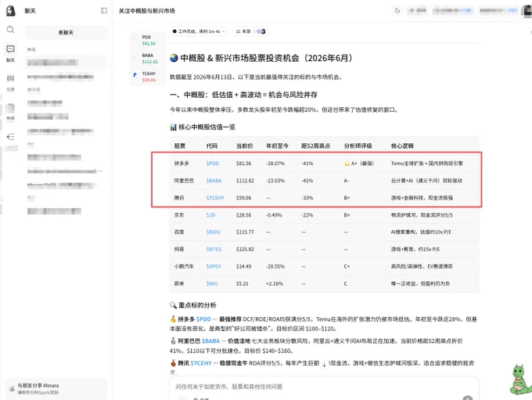Viewport: 532px width, 400px height.
Task: Click the user avatar at top left
Action: 11,10
